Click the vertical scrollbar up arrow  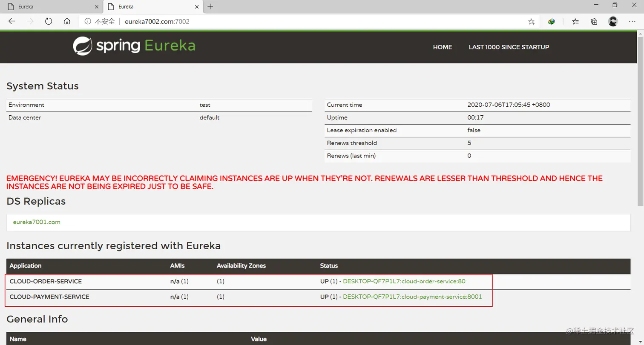[x=640, y=34]
